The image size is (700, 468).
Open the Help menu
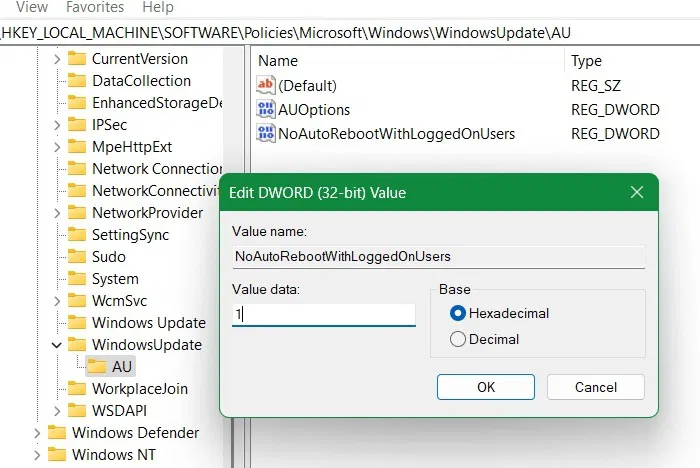click(158, 7)
